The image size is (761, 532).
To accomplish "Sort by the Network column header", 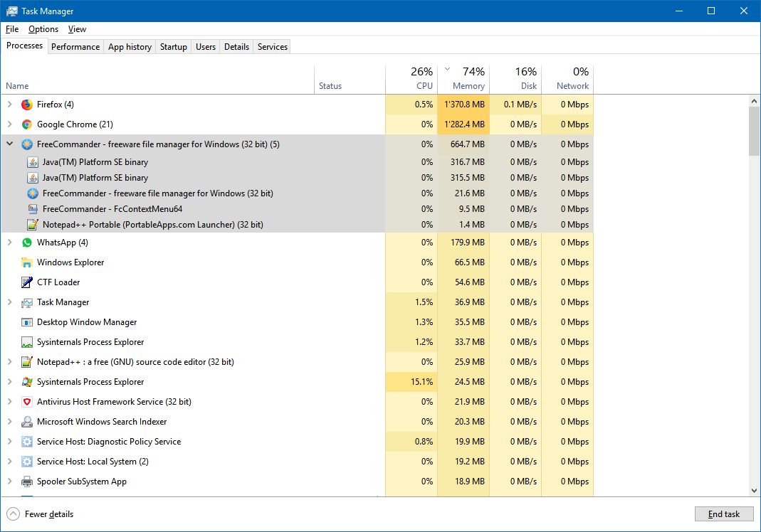I will click(x=567, y=79).
